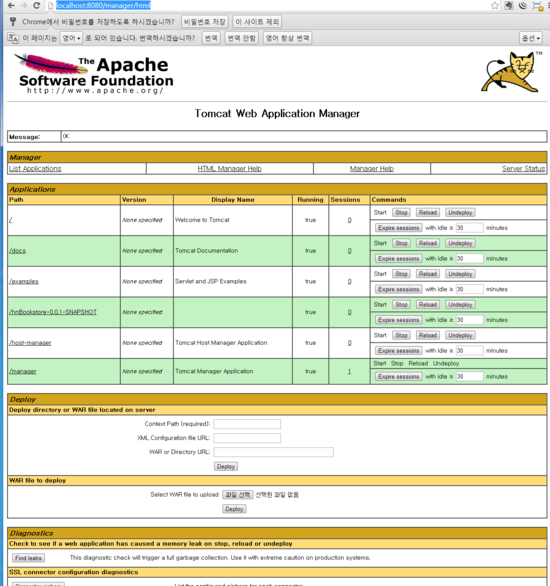Click the 번역 안함 button
This screenshot has height=586, width=550.
tap(241, 38)
